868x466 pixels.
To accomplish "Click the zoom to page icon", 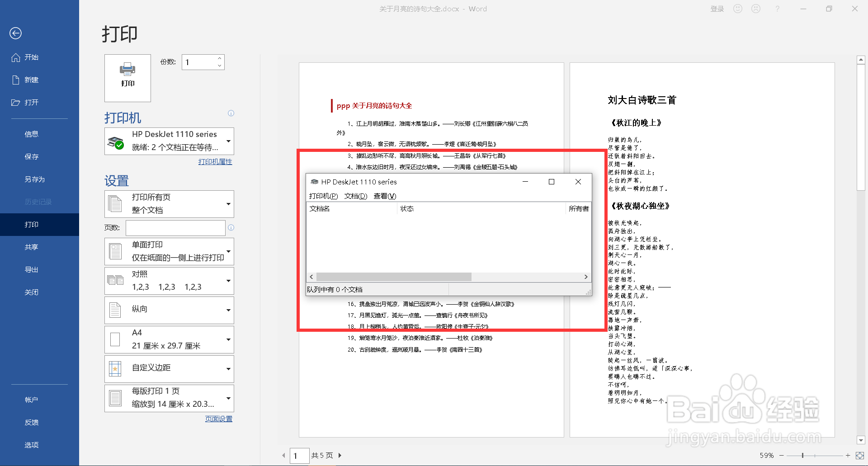I will (860, 456).
